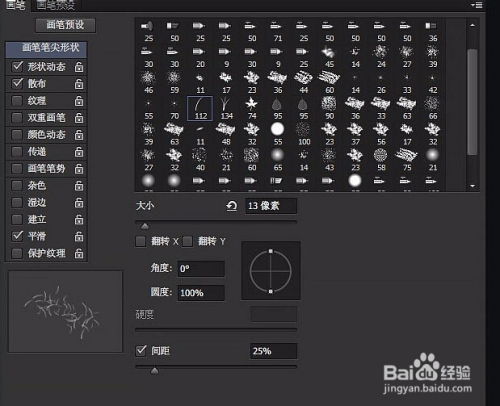Open the brush panel flyout menu
The height and width of the screenshot is (406, 500).
pos(477,5)
